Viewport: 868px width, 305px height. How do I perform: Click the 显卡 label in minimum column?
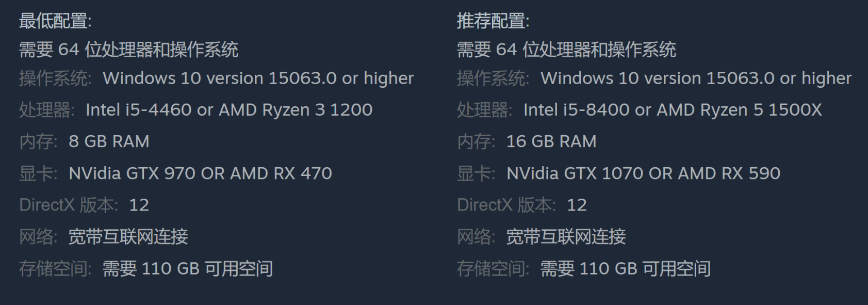(38, 173)
